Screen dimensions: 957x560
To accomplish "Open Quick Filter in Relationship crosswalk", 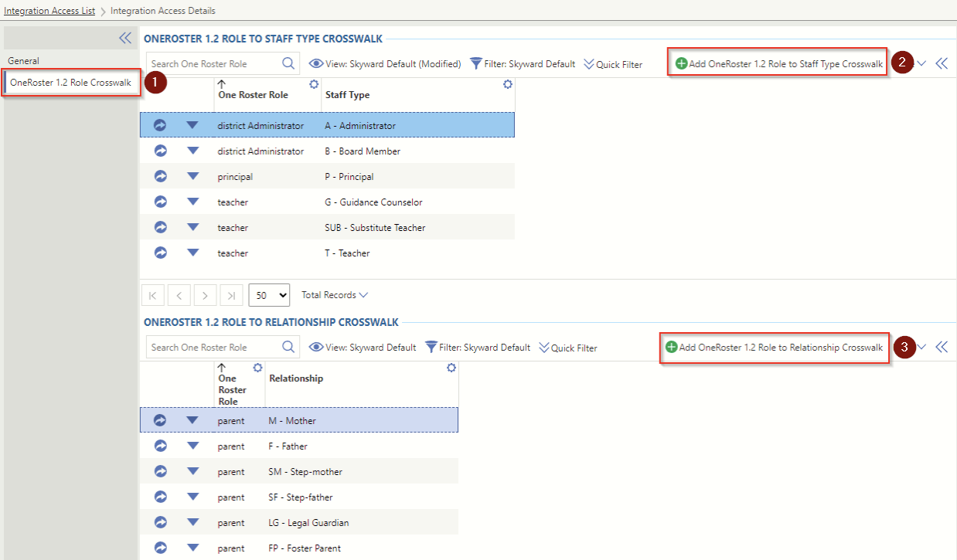I will click(x=568, y=348).
